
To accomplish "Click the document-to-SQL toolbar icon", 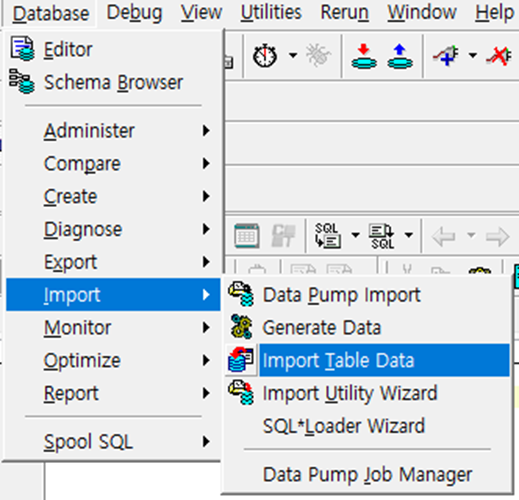I will 382,236.
